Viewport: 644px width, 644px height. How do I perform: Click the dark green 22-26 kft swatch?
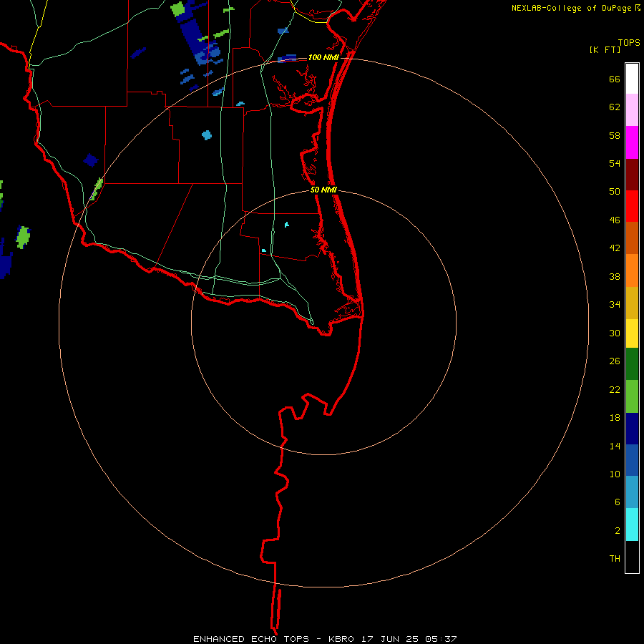tap(632, 364)
